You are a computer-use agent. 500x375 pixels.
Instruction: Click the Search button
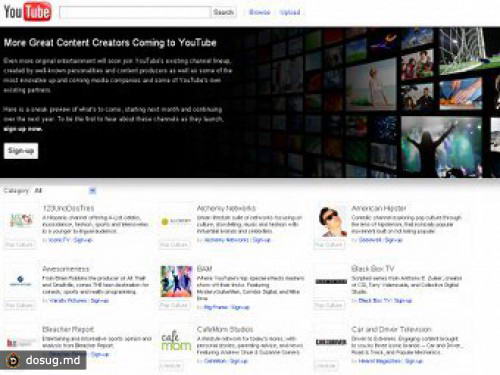coord(223,12)
